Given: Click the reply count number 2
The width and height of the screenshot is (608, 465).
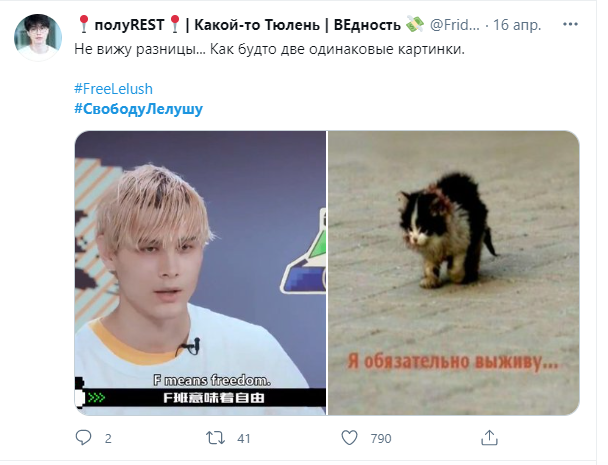Looking at the screenshot, I should 108,439.
